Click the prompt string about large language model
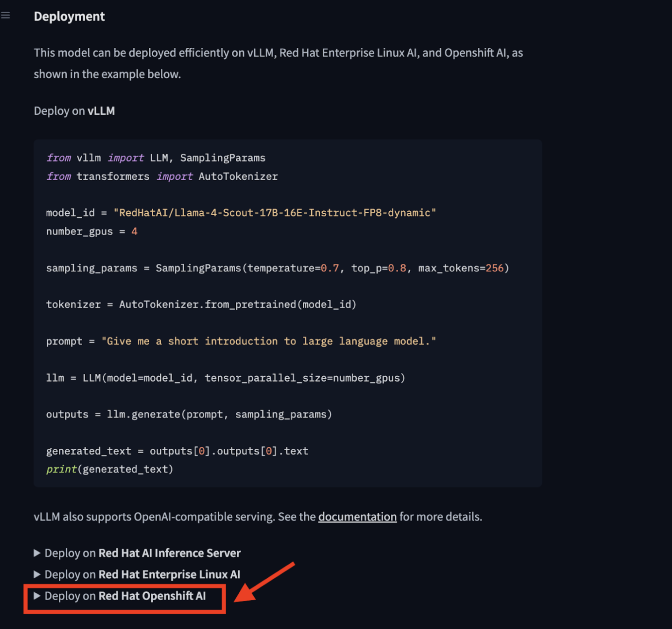Screen dimensions: 672x629 [269, 341]
